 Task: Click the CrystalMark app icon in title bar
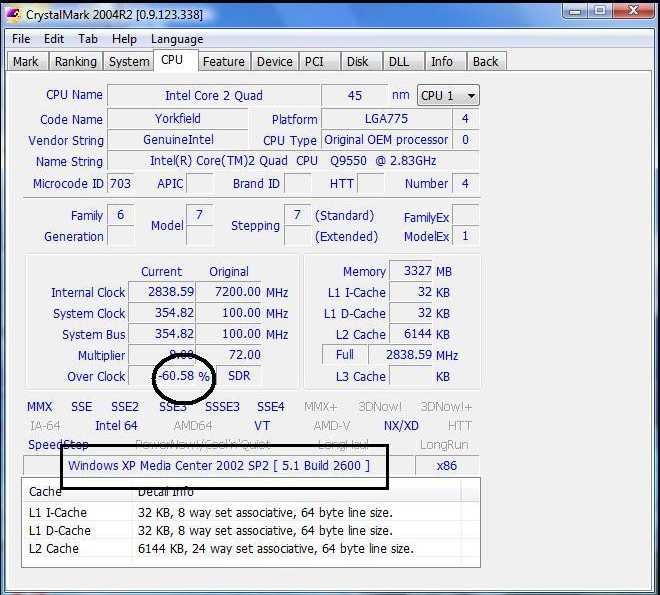tap(13, 14)
